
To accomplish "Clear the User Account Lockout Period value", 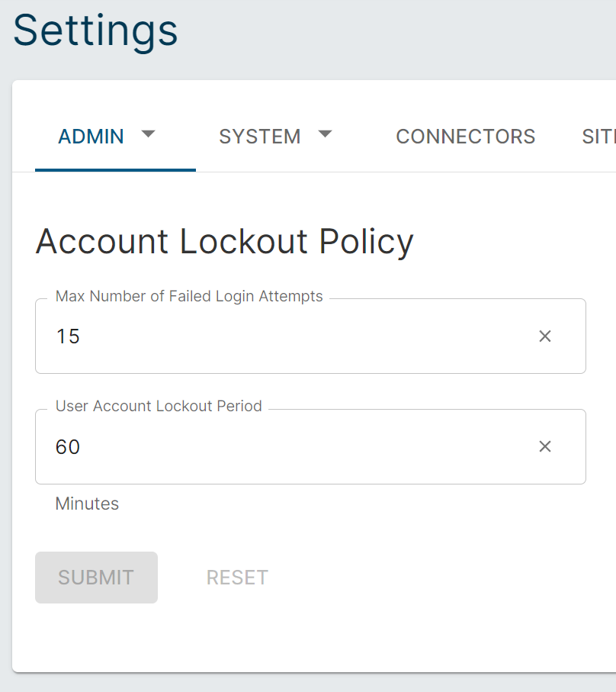I will tap(544, 447).
